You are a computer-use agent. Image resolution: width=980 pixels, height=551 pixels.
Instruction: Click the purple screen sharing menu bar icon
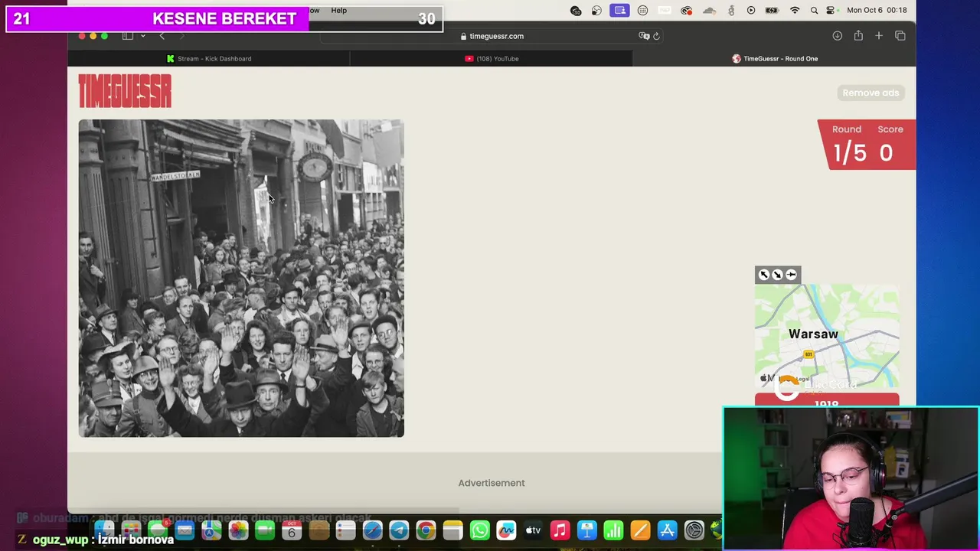pos(620,10)
